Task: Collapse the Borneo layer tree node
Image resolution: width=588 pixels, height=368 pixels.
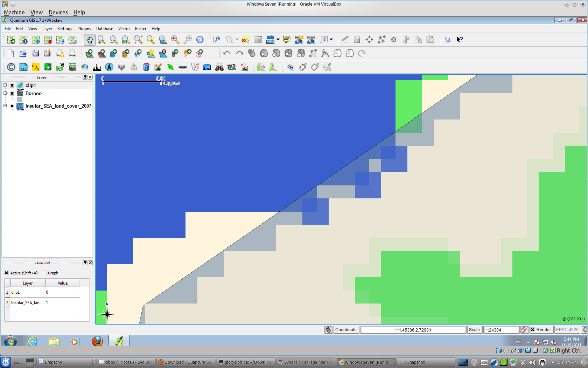Action: coord(5,93)
